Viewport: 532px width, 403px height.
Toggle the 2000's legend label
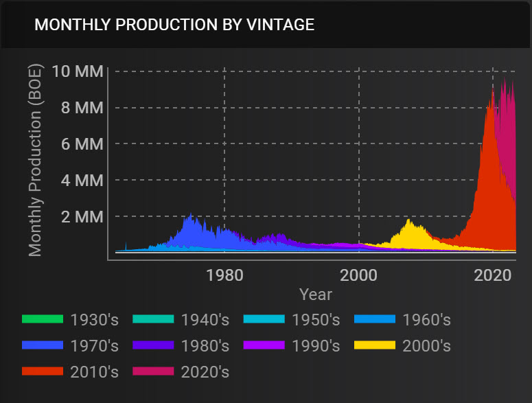(x=426, y=346)
